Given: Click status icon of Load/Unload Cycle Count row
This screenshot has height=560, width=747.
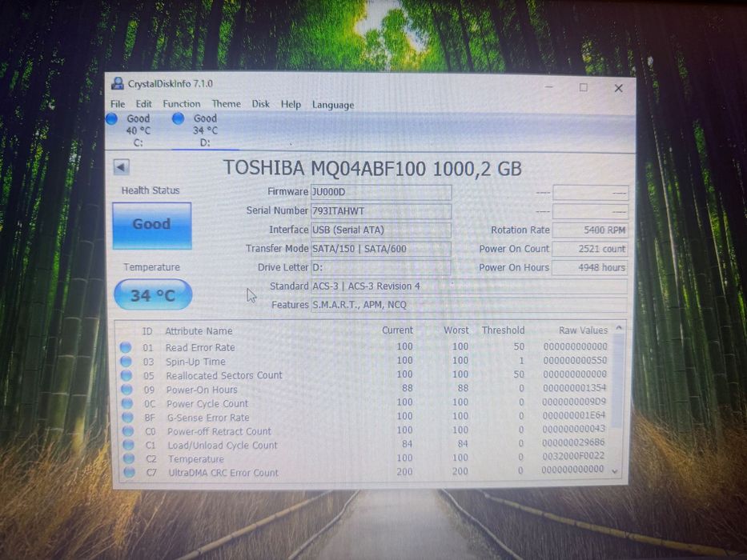Looking at the screenshot, I should pyautogui.click(x=129, y=445).
